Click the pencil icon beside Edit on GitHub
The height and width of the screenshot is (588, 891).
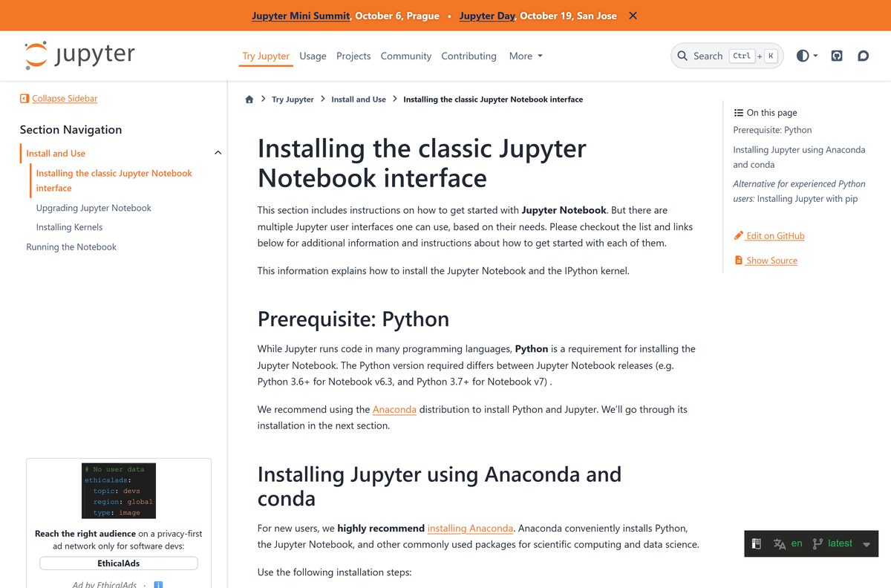(x=738, y=235)
